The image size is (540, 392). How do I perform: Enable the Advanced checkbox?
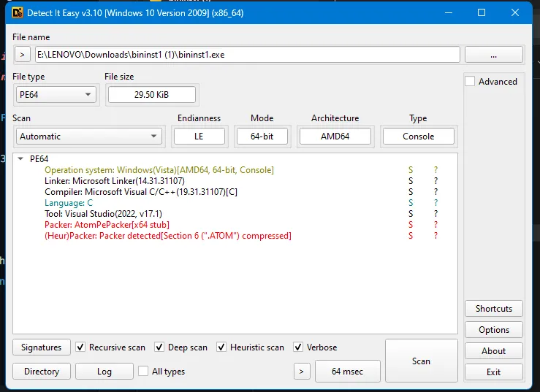470,82
